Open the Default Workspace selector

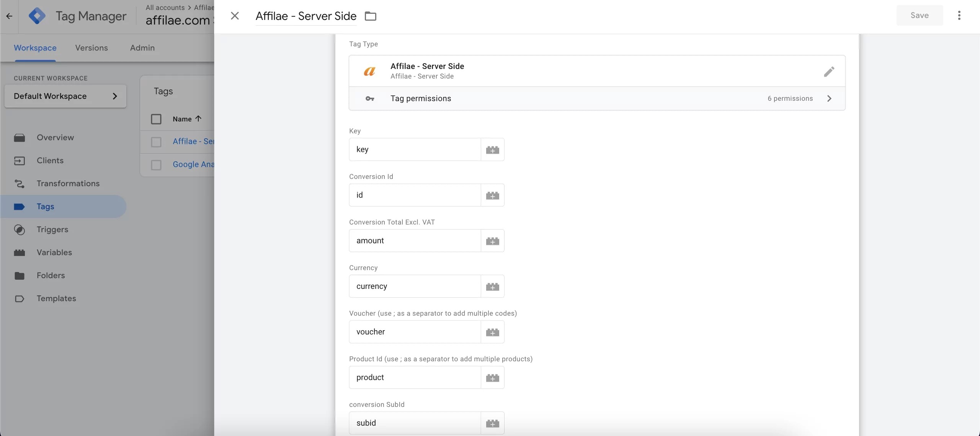coord(65,96)
